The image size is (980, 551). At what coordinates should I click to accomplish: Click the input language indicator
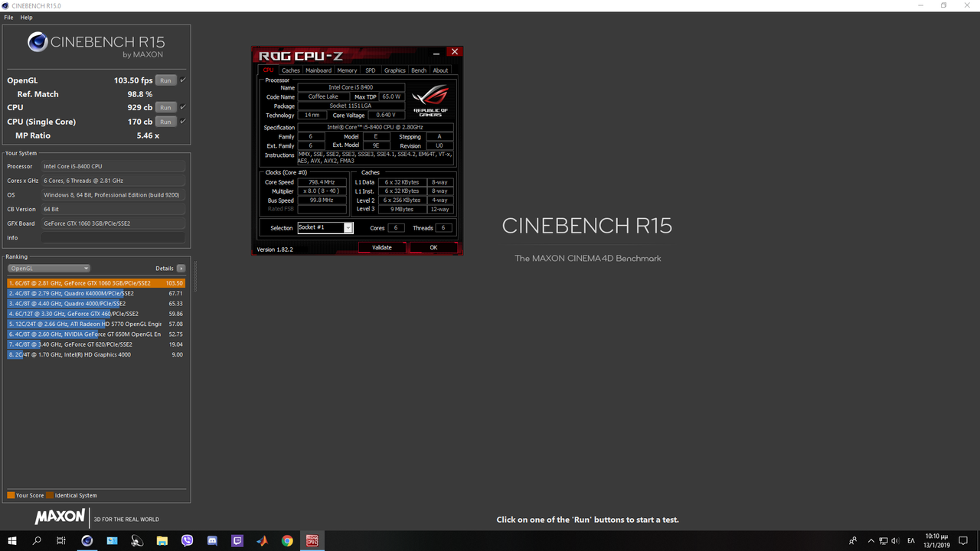coord(911,541)
